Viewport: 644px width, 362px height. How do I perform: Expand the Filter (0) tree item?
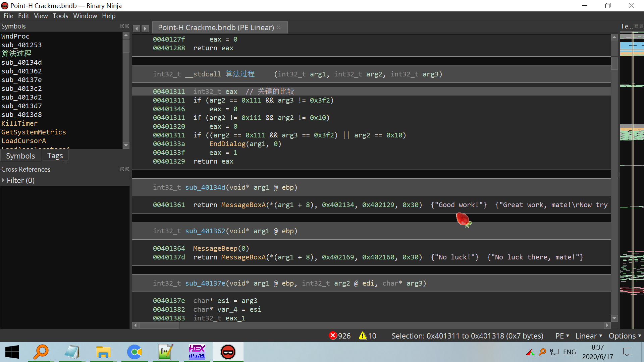[3, 180]
